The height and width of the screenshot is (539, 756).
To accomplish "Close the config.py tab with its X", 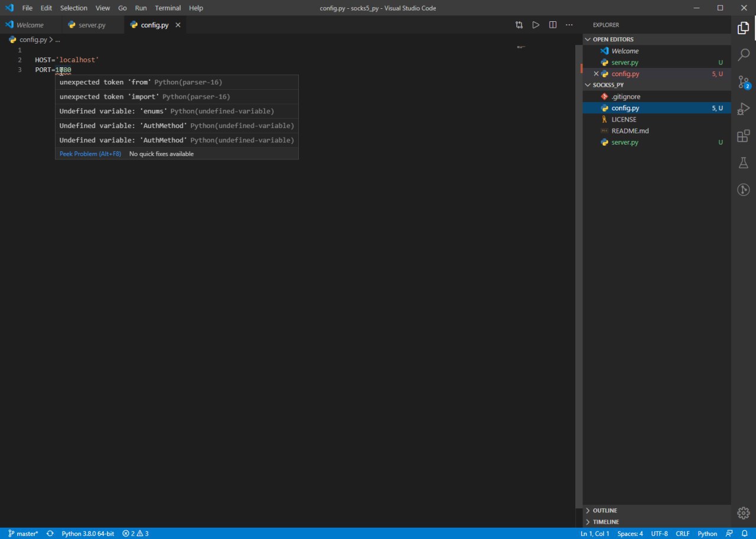I will pos(178,25).
